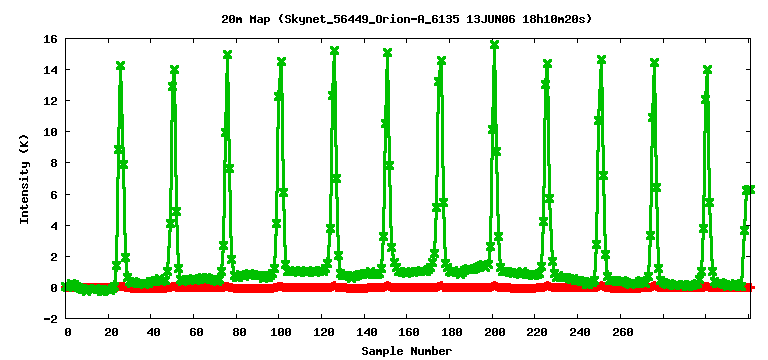Click the green peak marker near sample 175
The height and width of the screenshot is (360, 768).
[441, 61]
